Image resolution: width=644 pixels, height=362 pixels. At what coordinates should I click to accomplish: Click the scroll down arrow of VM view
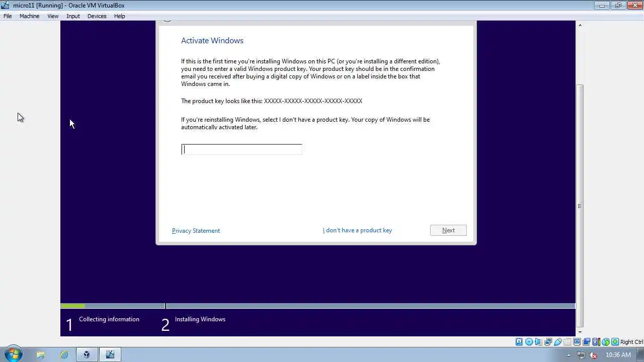(x=580, y=332)
